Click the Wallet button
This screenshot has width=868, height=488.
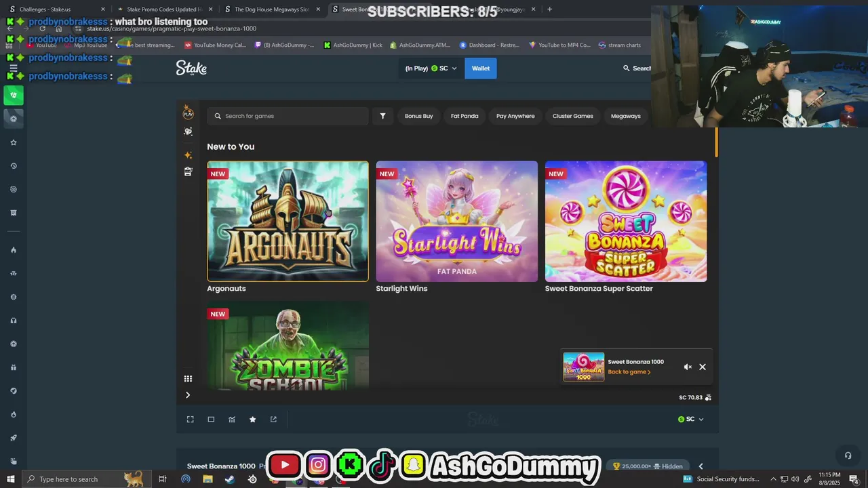point(481,68)
